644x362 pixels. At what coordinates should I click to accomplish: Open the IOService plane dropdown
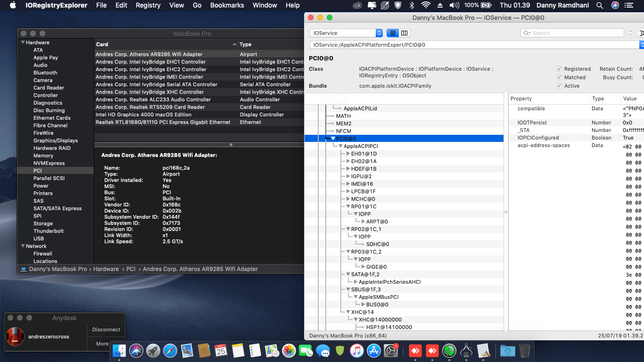pos(346,33)
